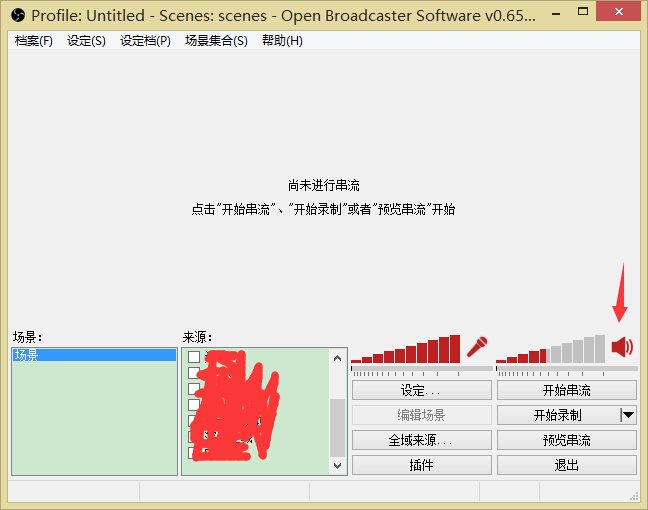Click the desktop audio level meter
The image size is (648, 510).
pyautogui.click(x=550, y=349)
